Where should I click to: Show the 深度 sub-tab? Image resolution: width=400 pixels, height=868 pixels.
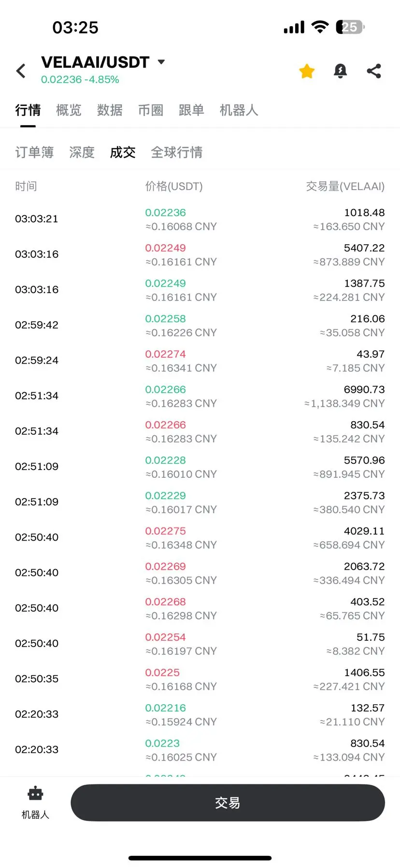(82, 152)
